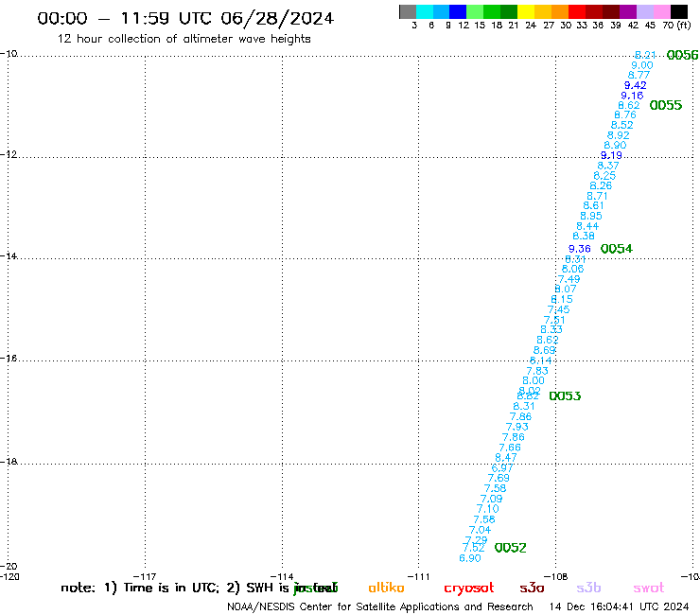Click the wave height value 8.44
This screenshot has width=700, height=615.
[x=587, y=226]
